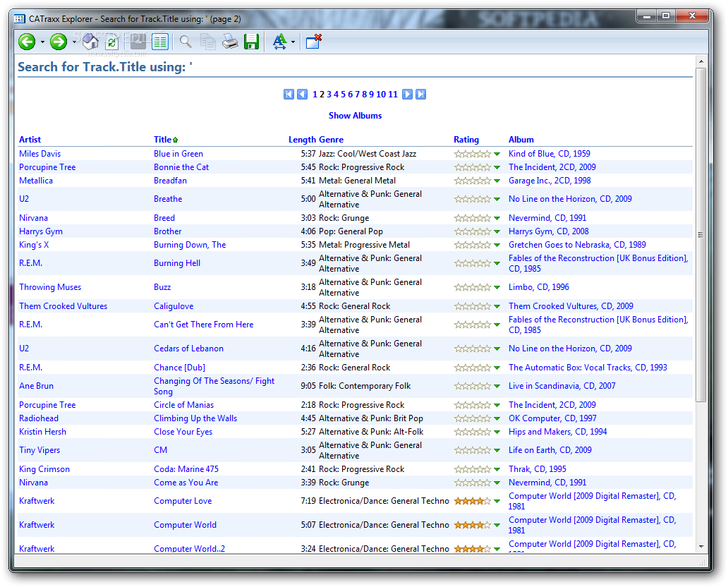The width and height of the screenshot is (728, 587).
Task: Open rating dropdown for Close Your Eyes
Action: click(497, 432)
